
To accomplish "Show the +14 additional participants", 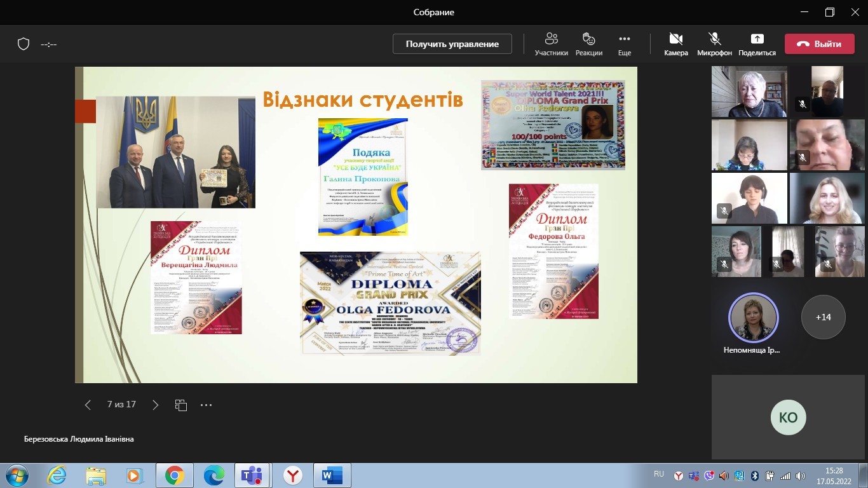I will pyautogui.click(x=823, y=316).
